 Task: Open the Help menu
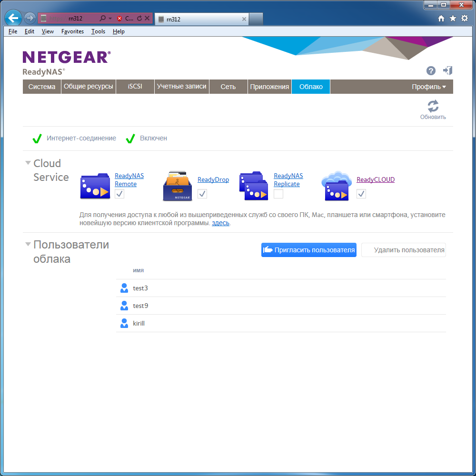click(x=119, y=31)
